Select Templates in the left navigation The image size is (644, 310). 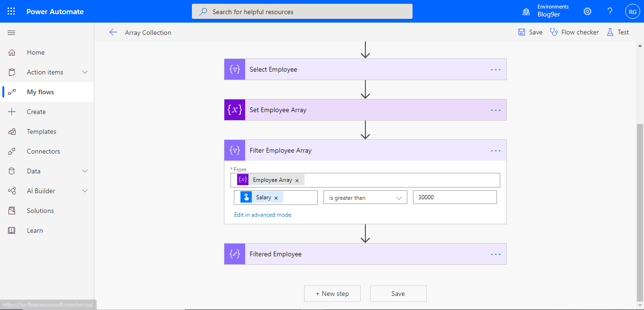[41, 131]
